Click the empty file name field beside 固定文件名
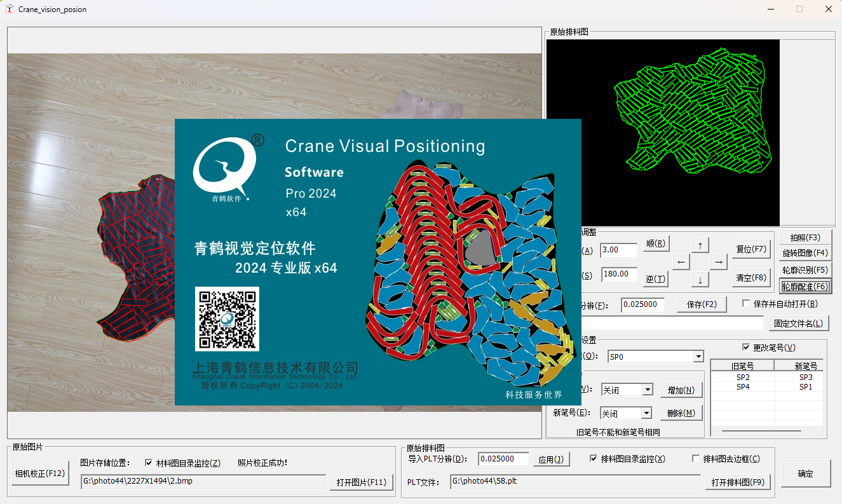The image size is (842, 504). point(672,324)
